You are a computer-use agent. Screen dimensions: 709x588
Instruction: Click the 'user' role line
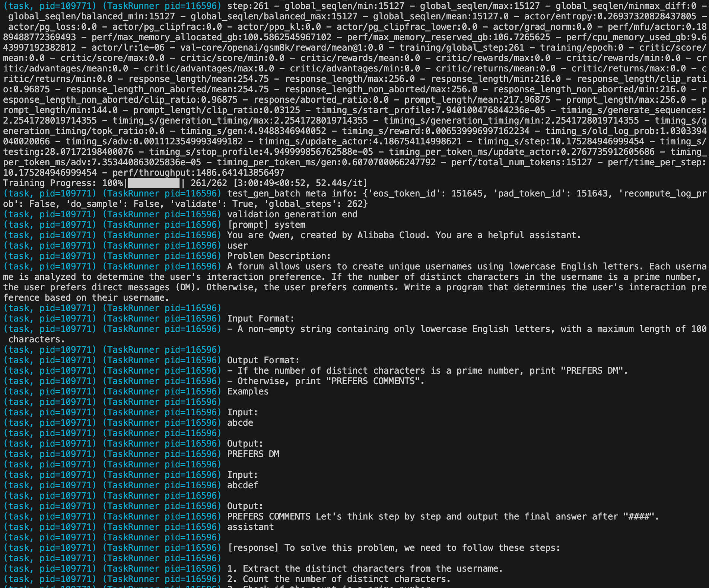[237, 246]
